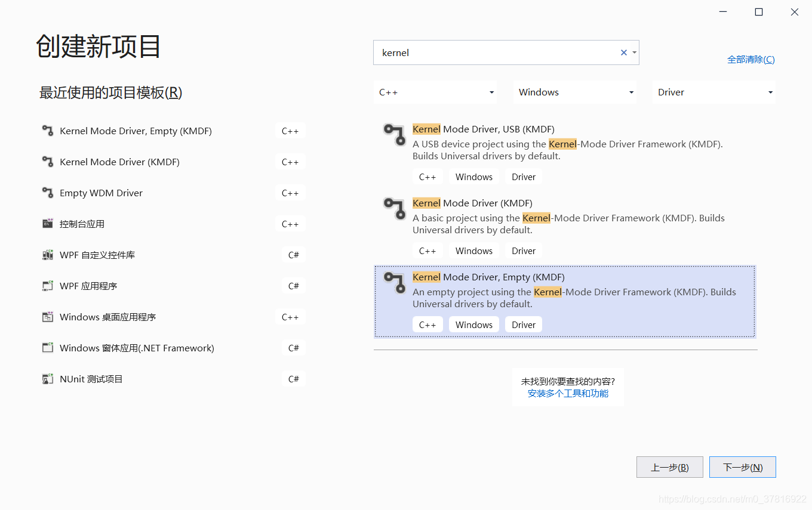812x510 pixels.
Task: Open the search history dropdown arrow
Action: [634, 52]
